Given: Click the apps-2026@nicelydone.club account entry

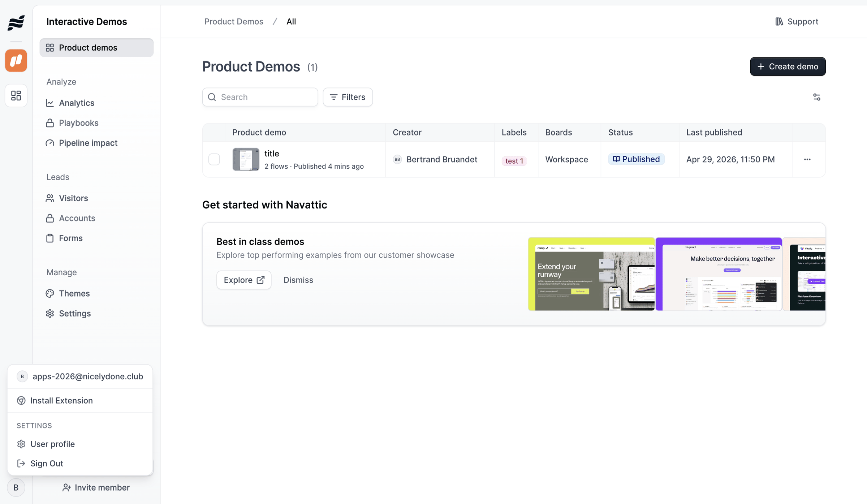Looking at the screenshot, I should tap(80, 376).
